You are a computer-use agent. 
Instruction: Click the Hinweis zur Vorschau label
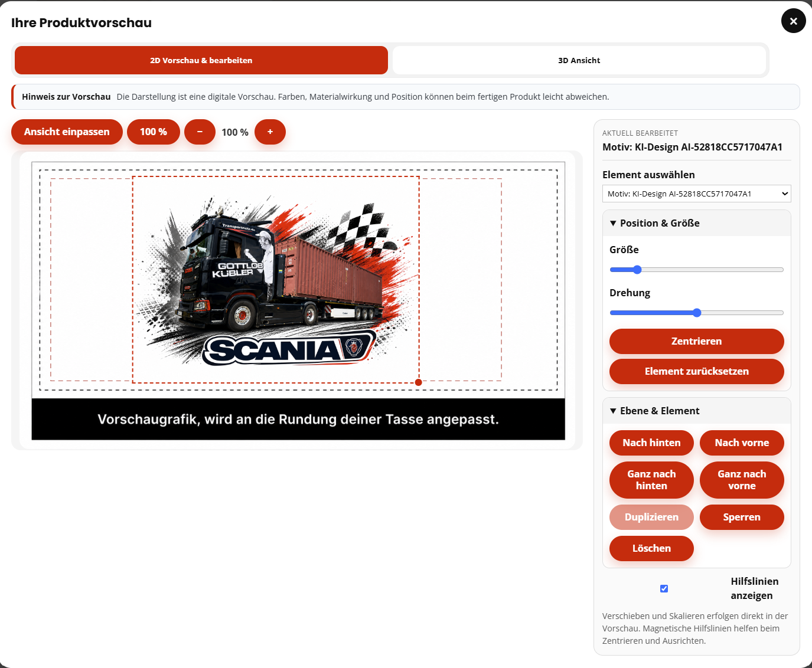(66, 97)
